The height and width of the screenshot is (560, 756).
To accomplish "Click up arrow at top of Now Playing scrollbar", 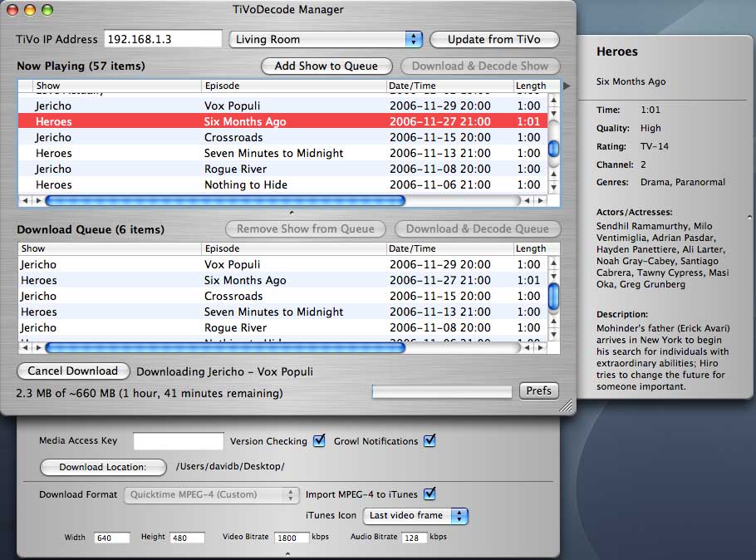I will click(x=554, y=101).
